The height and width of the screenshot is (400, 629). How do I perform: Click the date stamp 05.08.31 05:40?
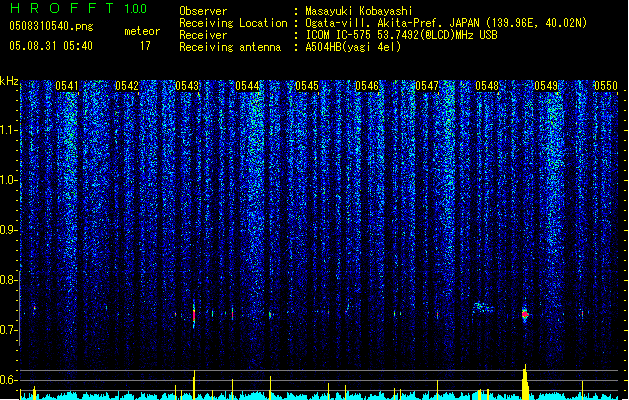[x=51, y=46]
